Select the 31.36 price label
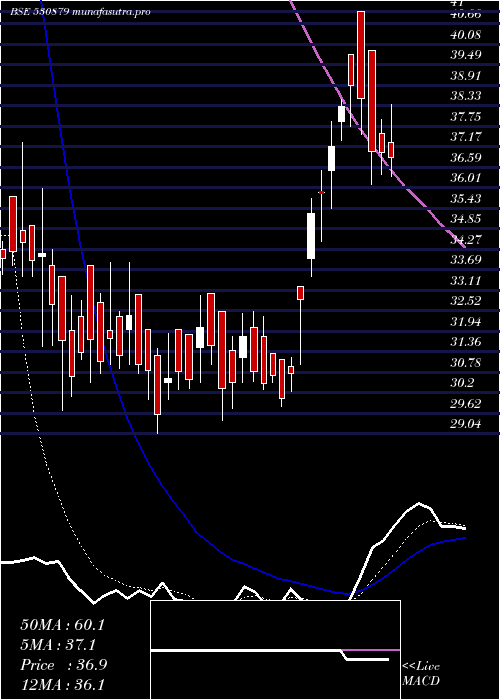Image resolution: width=500 pixels, height=700 pixels. click(x=466, y=342)
